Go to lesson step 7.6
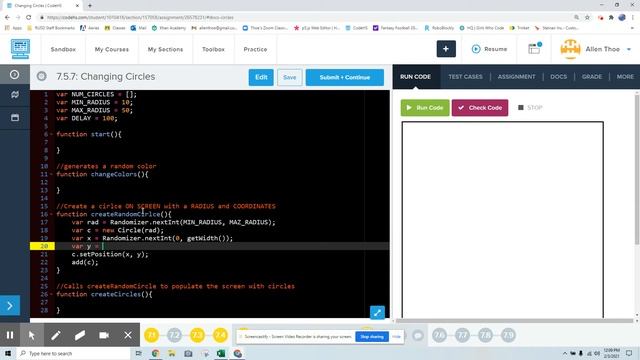Image resolution: width=640 pixels, height=360 pixels. (x=439, y=335)
